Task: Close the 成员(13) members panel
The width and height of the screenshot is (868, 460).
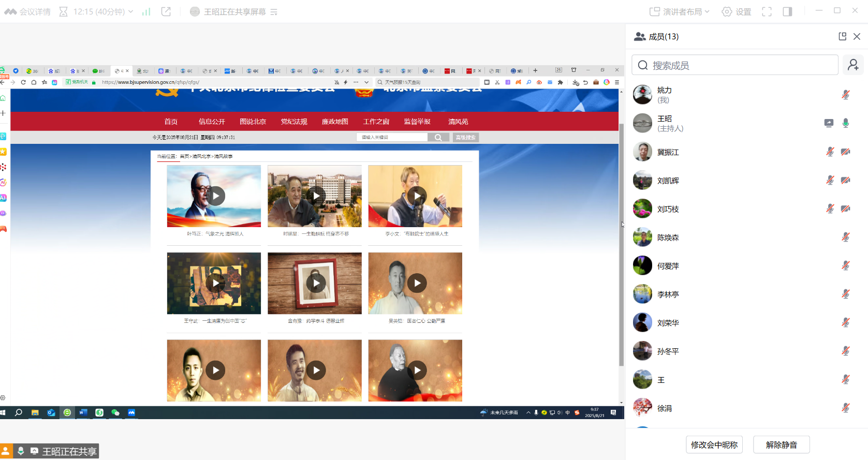Action: pyautogui.click(x=857, y=36)
